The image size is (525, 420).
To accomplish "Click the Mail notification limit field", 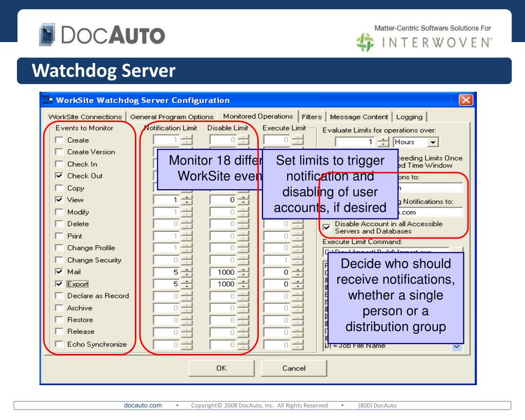I will (x=167, y=272).
